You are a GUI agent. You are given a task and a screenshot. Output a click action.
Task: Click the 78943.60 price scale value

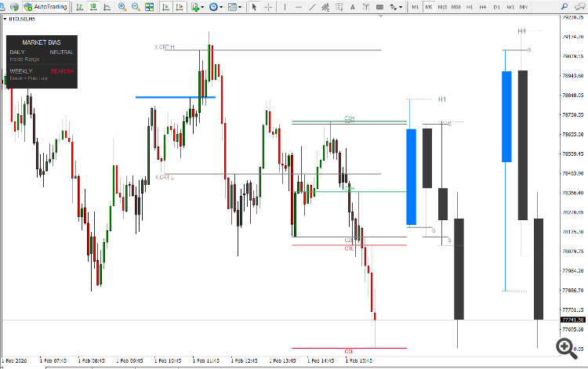pyautogui.click(x=573, y=76)
